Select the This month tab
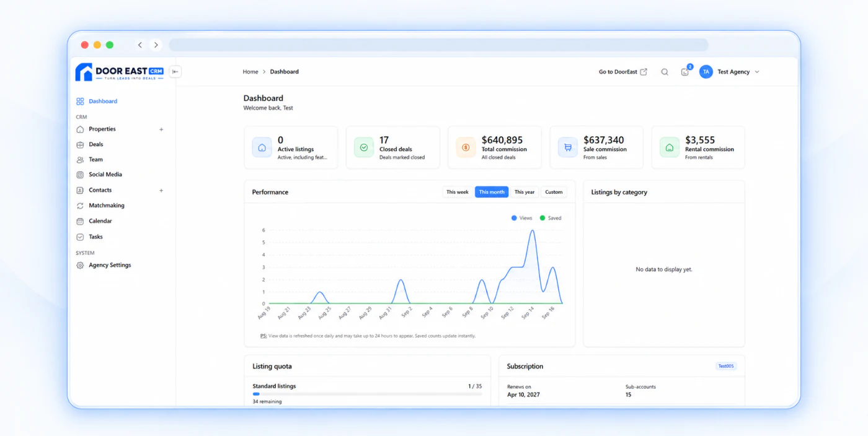Image resolution: width=868 pixels, height=436 pixels. tap(492, 192)
